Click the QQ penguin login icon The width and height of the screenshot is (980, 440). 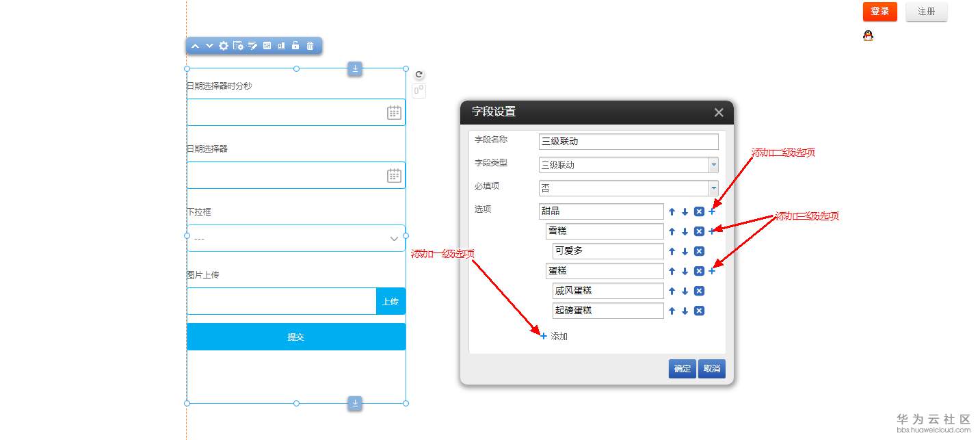click(868, 36)
